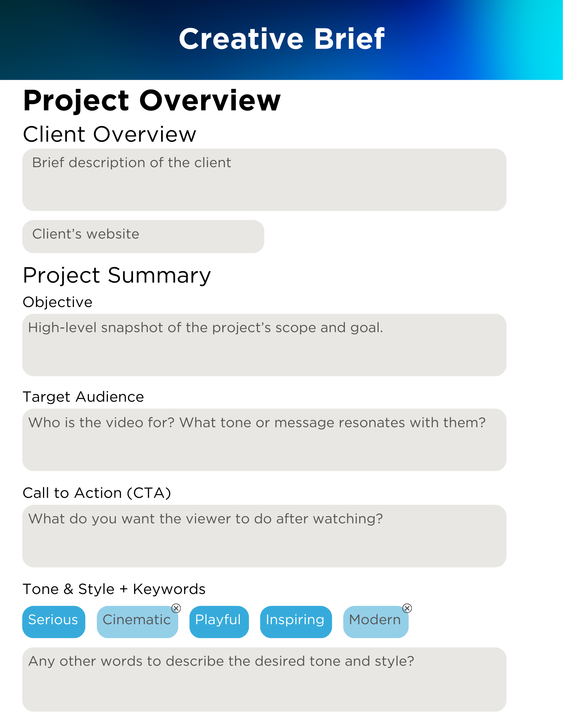Viewport: 563px width, 728px height.
Task: Click the Objective label
Action: click(x=58, y=302)
